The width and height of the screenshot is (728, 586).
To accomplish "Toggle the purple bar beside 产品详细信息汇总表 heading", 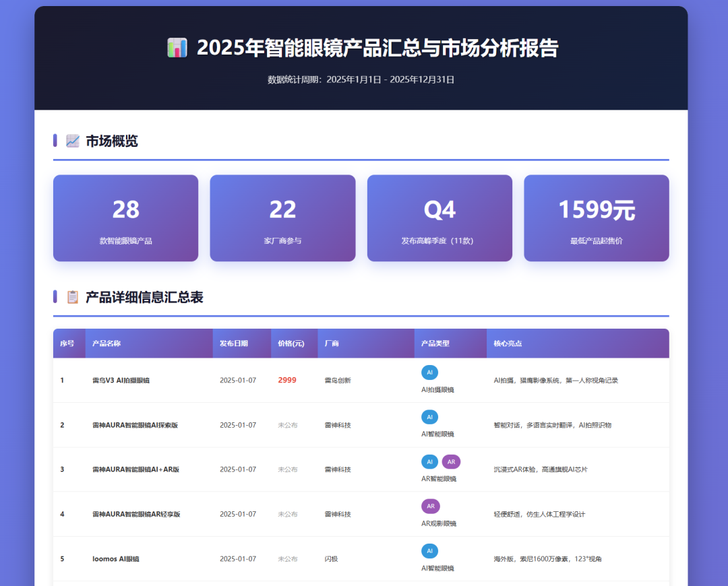I will 55,297.
